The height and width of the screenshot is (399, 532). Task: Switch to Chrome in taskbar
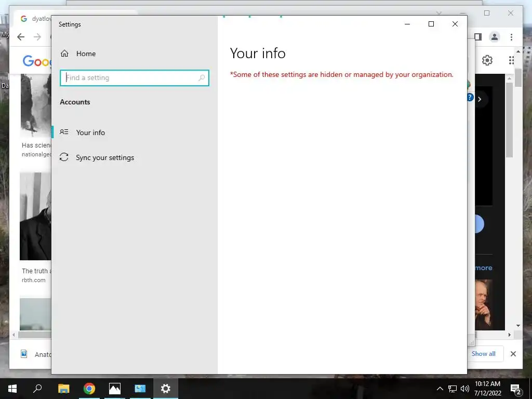point(89,389)
